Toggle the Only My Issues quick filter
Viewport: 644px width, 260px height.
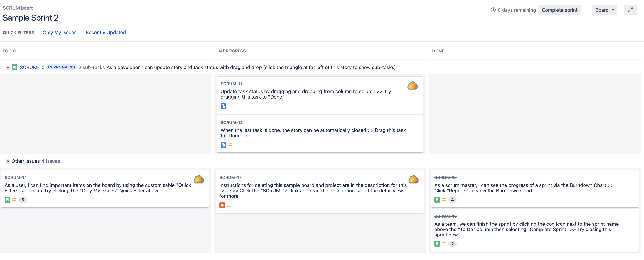tap(59, 32)
